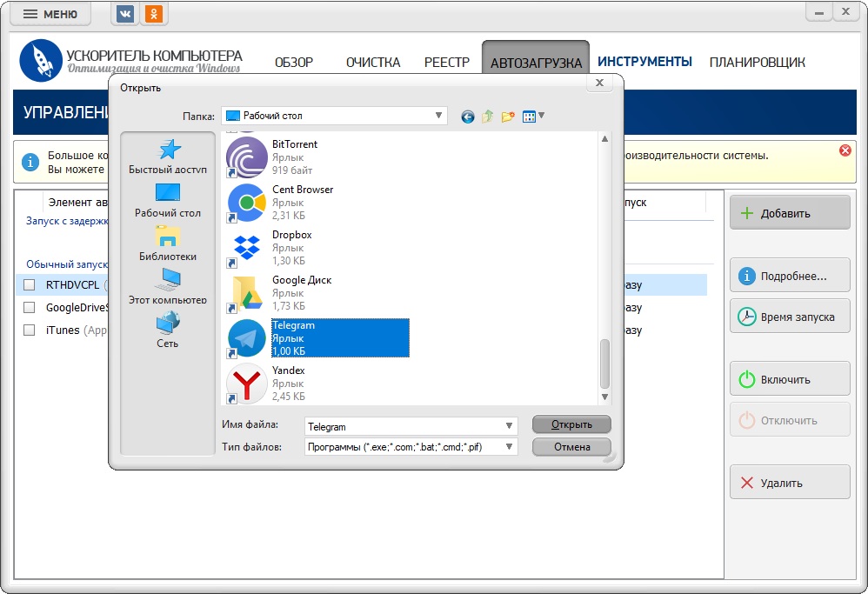Click the Odnoklassniki social icon
The image size is (868, 594).
154,14
